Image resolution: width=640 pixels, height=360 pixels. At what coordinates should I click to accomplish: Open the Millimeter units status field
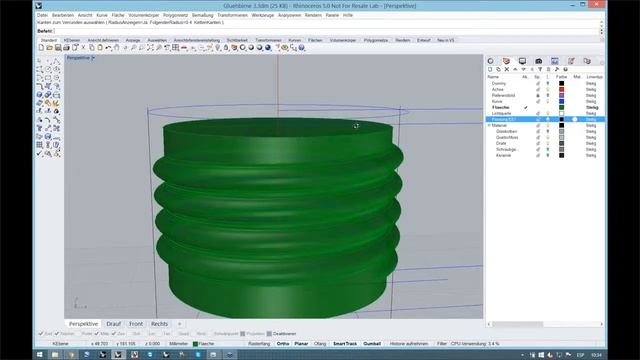178,344
